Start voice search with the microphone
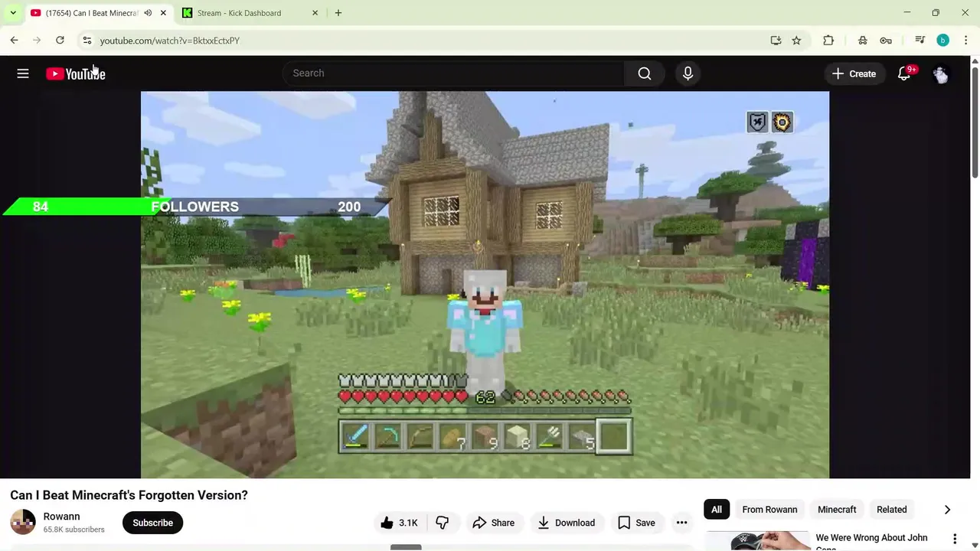 point(688,73)
